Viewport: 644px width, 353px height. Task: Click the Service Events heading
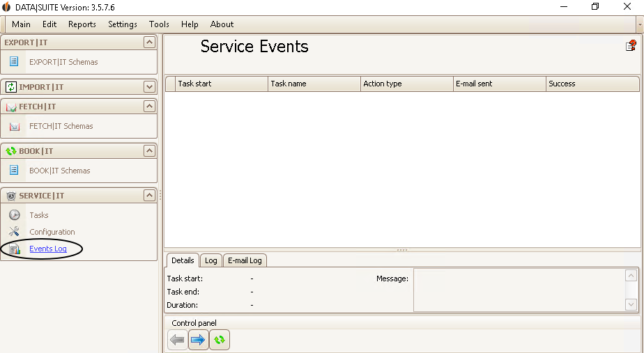tap(254, 47)
